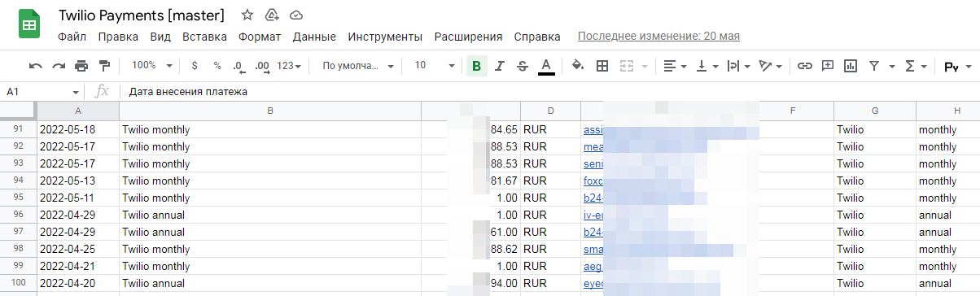Apply percent format
Screen dimensions: 980x296
[217, 66]
